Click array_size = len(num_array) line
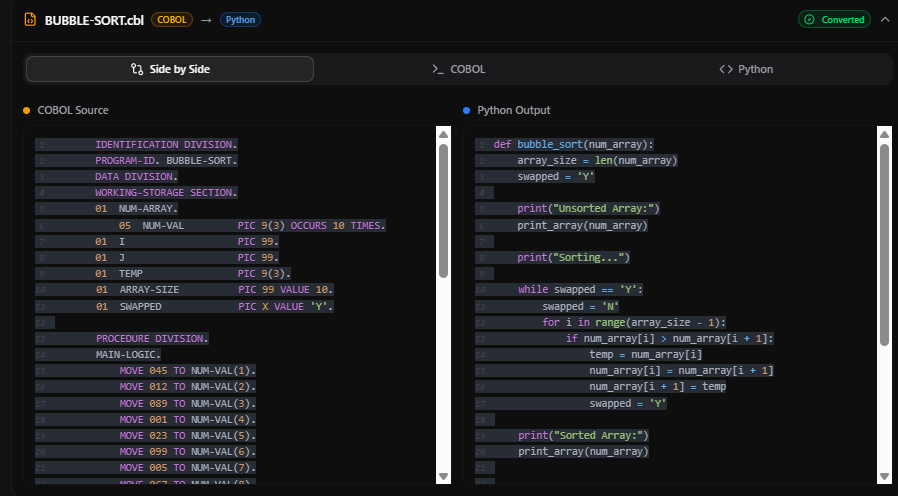Image resolution: width=898 pixels, height=496 pixels. 597,160
